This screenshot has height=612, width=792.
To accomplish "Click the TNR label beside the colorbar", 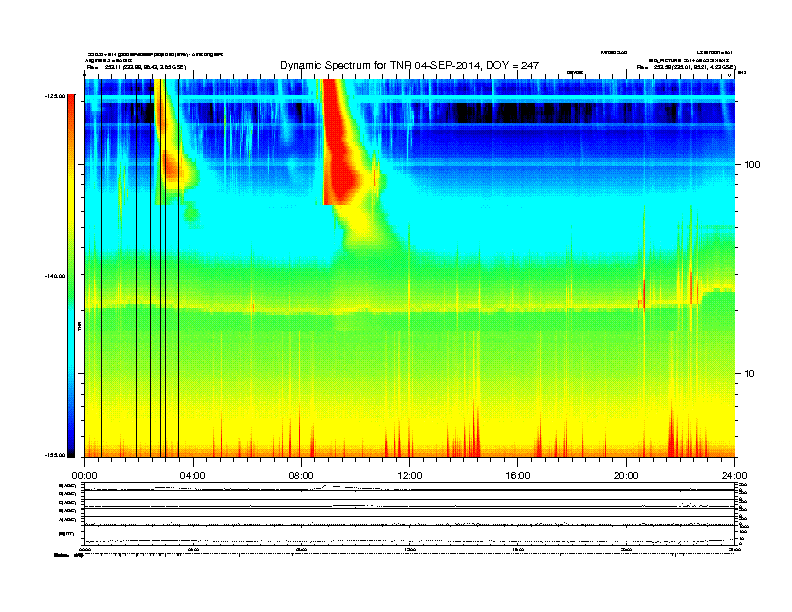I will click(79, 326).
